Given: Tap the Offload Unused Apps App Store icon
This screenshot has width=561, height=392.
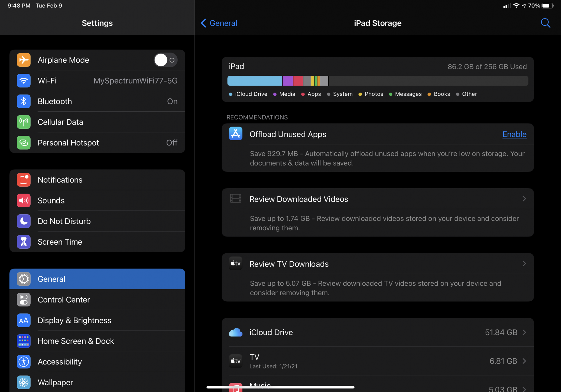Looking at the screenshot, I should point(235,134).
